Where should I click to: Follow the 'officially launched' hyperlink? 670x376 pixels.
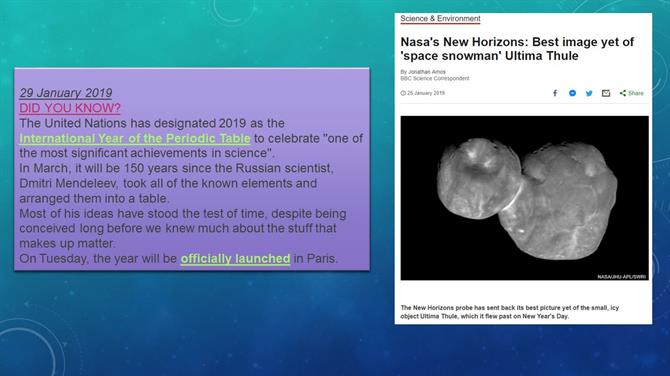click(x=235, y=258)
